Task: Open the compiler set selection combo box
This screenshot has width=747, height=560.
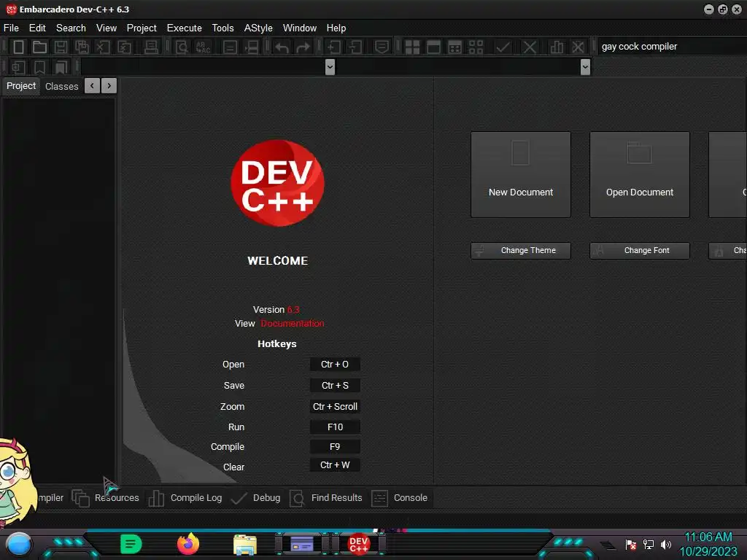Action: pos(672,47)
